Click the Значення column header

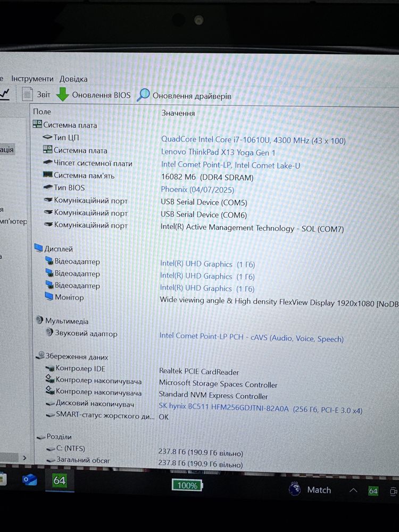click(178, 113)
